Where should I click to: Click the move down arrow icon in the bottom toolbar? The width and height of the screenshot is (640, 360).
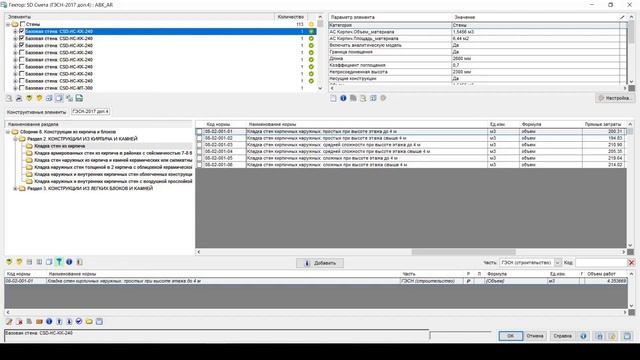69,322
